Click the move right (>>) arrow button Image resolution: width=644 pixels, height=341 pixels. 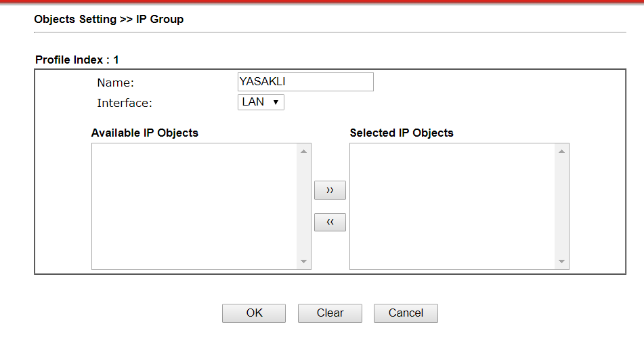pyautogui.click(x=330, y=191)
